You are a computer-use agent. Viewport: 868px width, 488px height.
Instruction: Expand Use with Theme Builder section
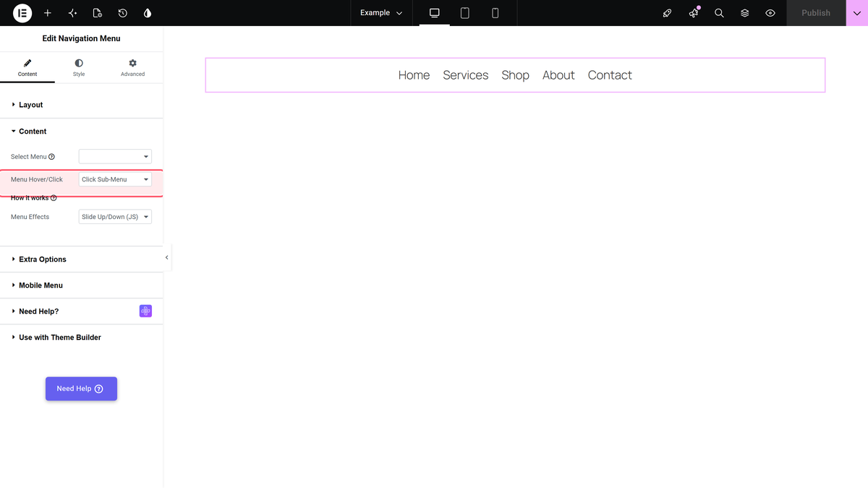(81, 338)
